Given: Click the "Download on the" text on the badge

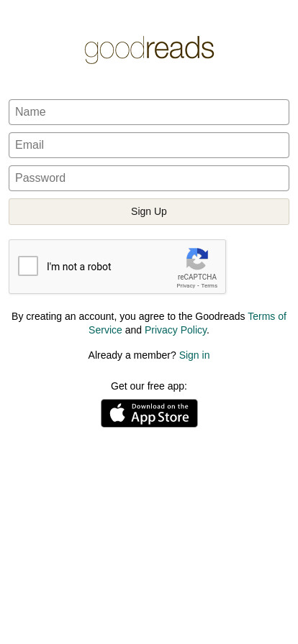Looking at the screenshot, I should pyautogui.click(x=160, y=406).
